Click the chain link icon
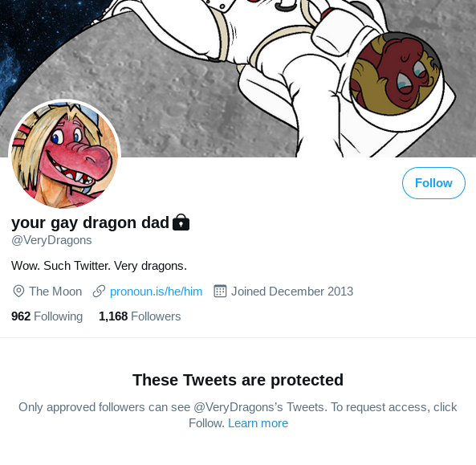The image size is (476, 465). pos(99,292)
